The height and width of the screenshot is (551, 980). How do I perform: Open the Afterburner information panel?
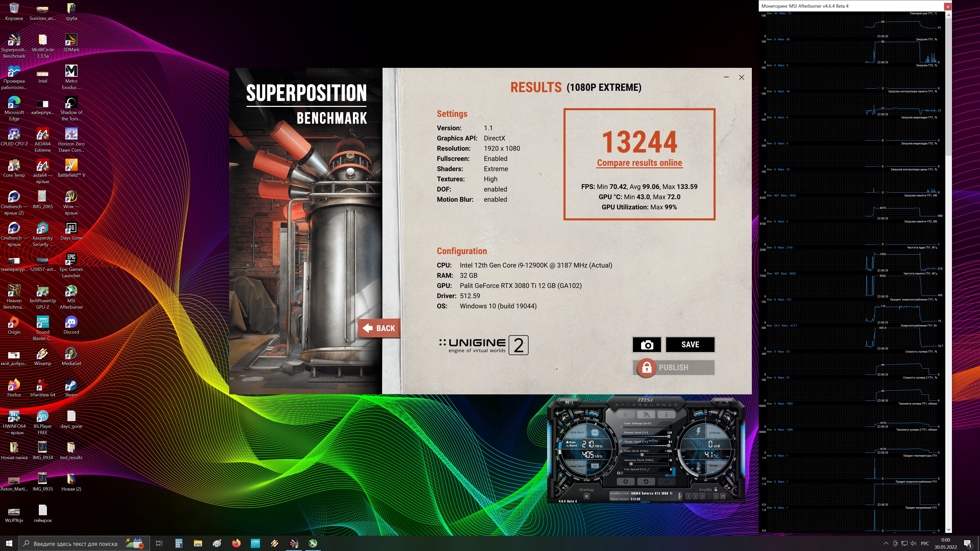click(667, 415)
